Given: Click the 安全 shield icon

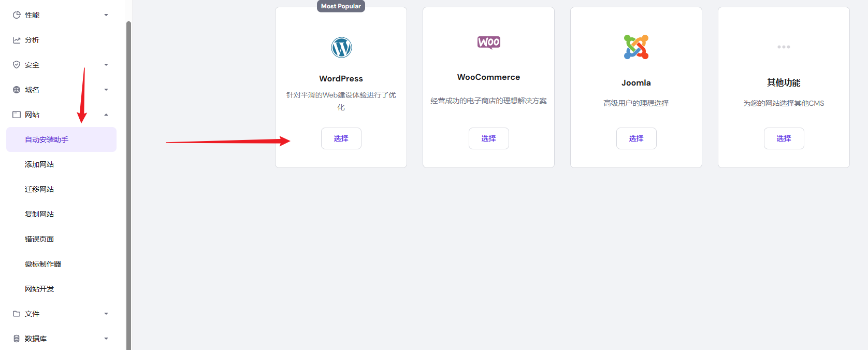Looking at the screenshot, I should coord(17,65).
